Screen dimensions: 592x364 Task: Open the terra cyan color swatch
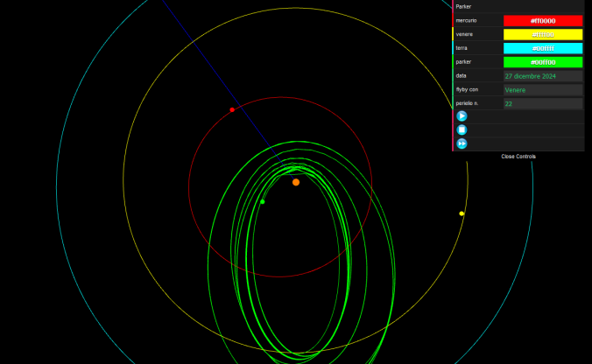543,48
